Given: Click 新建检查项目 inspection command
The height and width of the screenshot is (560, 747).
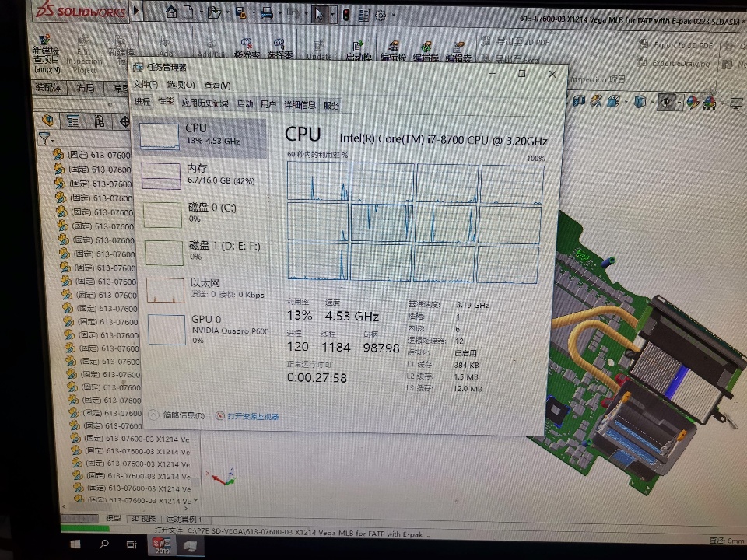Looking at the screenshot, I should [46, 54].
